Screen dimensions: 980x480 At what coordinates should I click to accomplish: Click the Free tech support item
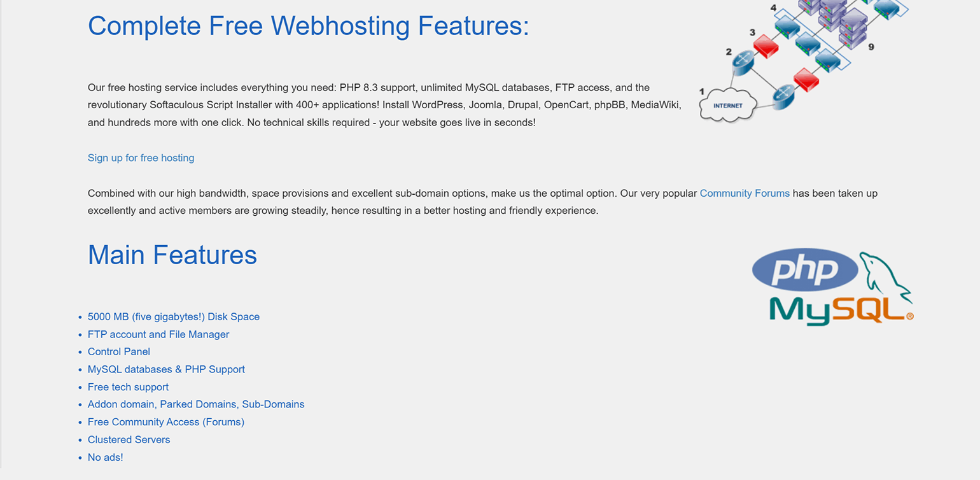point(128,387)
